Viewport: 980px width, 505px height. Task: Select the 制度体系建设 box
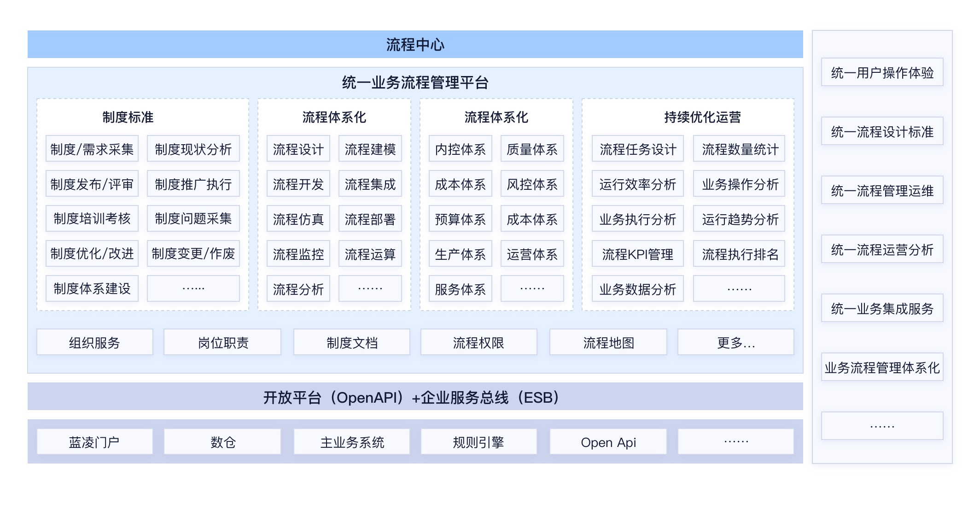(92, 288)
